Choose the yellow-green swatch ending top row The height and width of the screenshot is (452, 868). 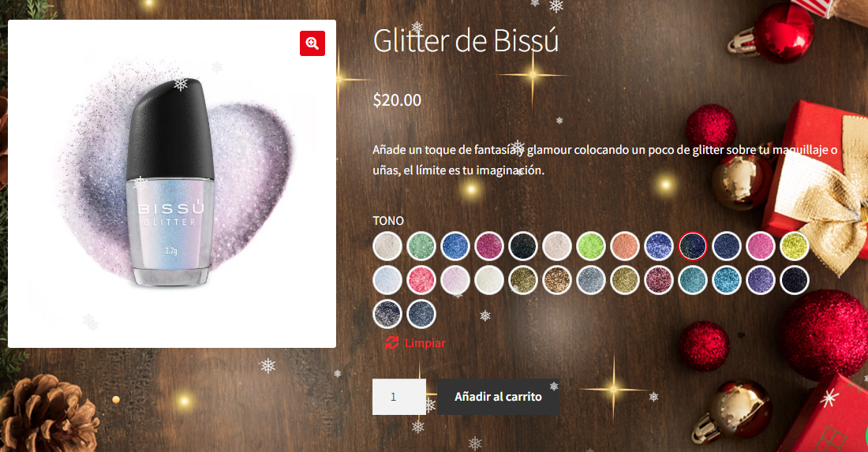pyautogui.click(x=795, y=246)
